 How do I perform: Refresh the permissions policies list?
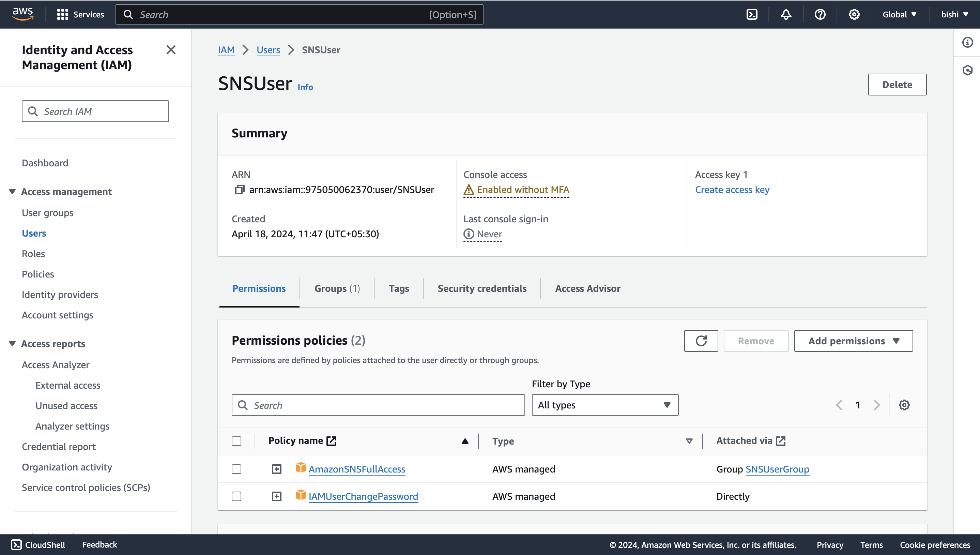coord(701,341)
